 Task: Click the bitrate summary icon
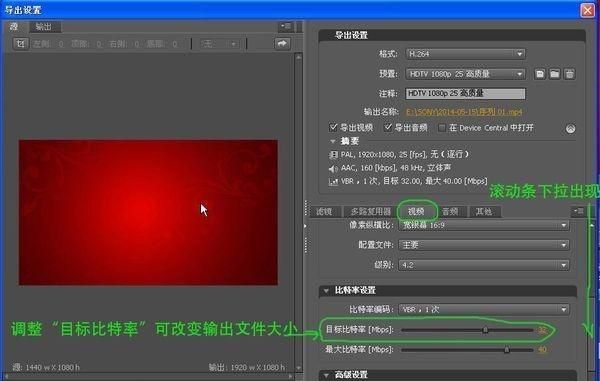click(x=333, y=182)
